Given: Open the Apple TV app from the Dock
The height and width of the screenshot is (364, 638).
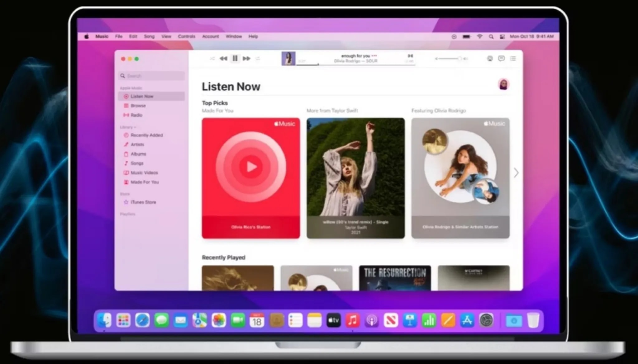Looking at the screenshot, I should pos(333,320).
